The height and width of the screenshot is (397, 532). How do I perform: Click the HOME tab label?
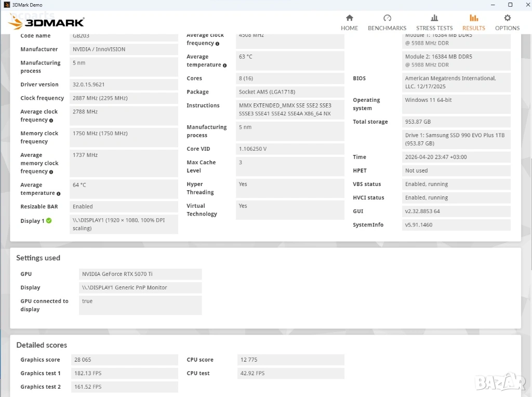(x=350, y=28)
